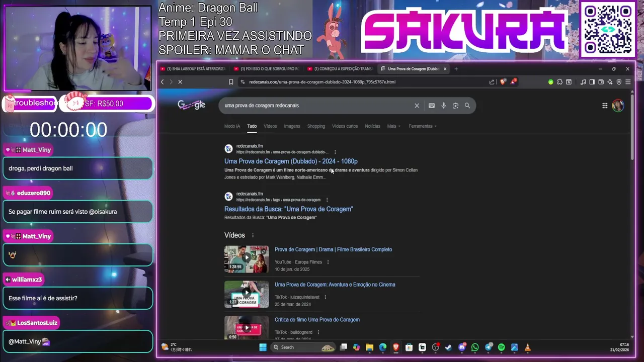This screenshot has height=362, width=644.
Task: Bookmark this page using the bookmark icon
Action: click(x=231, y=82)
